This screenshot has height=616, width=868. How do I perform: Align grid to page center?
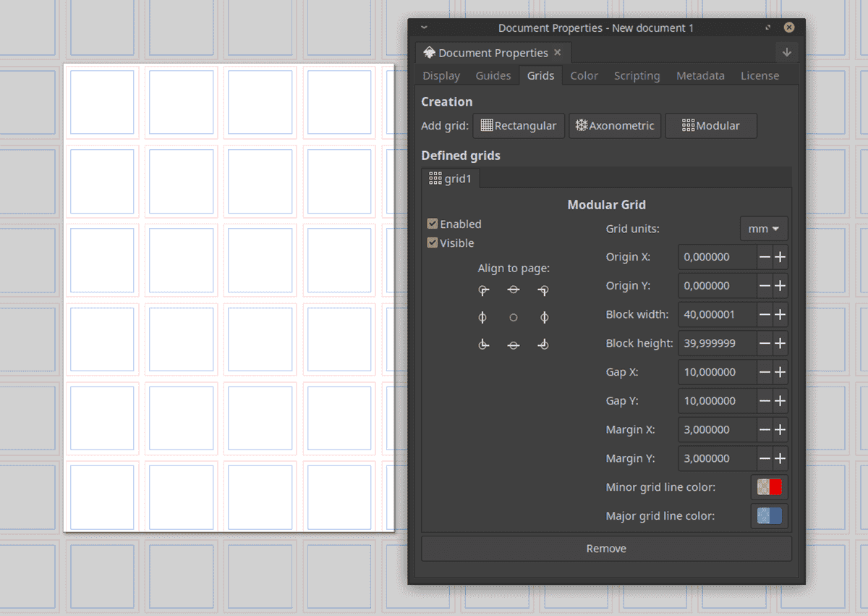pos(514,317)
